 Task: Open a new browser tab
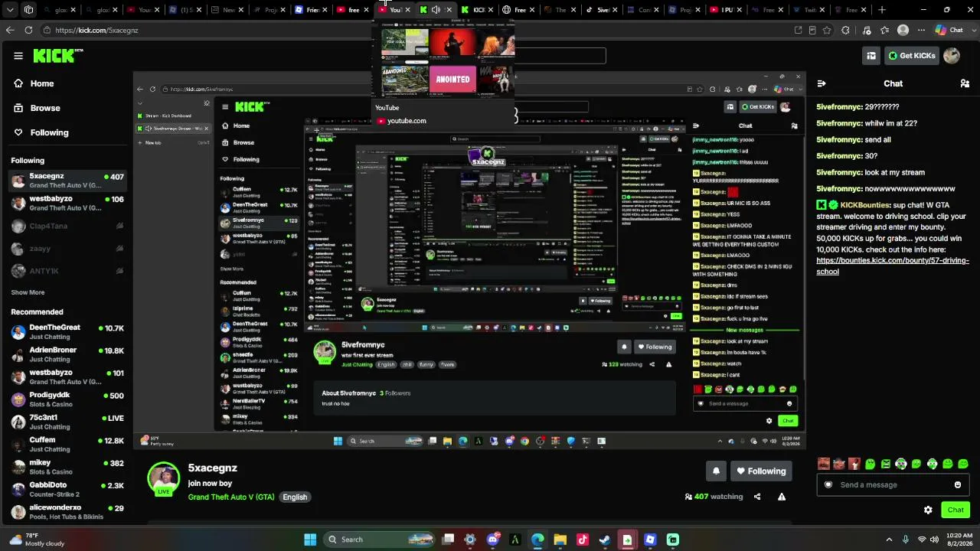coord(882,10)
